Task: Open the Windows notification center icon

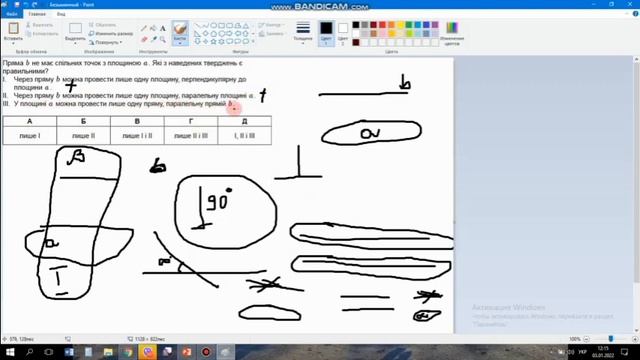Action: (x=624, y=352)
